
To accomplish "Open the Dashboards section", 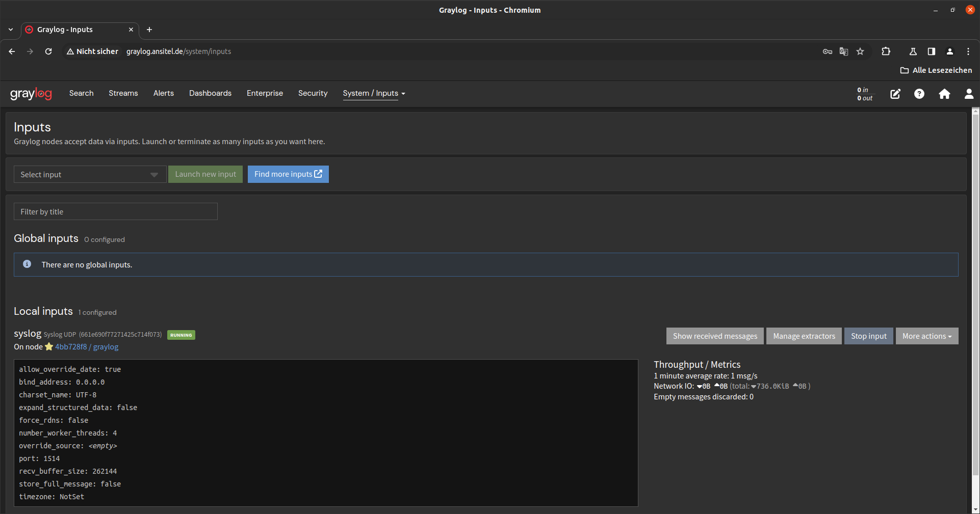I will [x=210, y=93].
